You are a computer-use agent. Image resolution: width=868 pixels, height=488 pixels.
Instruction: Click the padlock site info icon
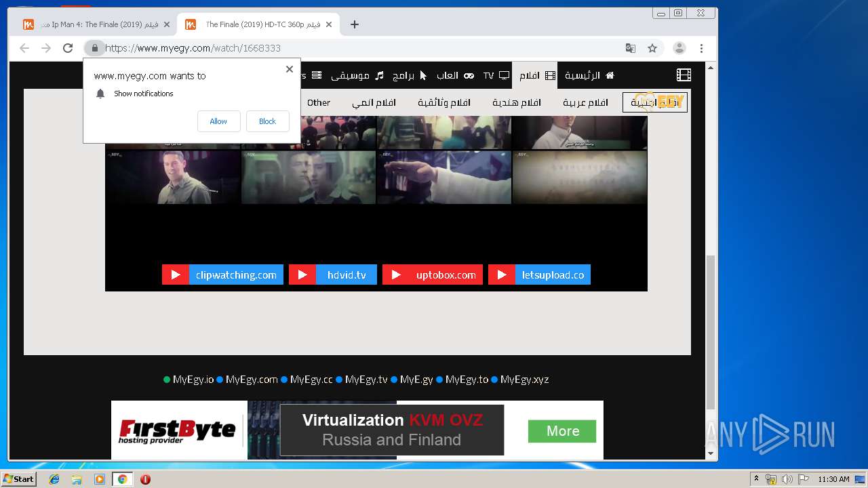pyautogui.click(x=95, y=48)
